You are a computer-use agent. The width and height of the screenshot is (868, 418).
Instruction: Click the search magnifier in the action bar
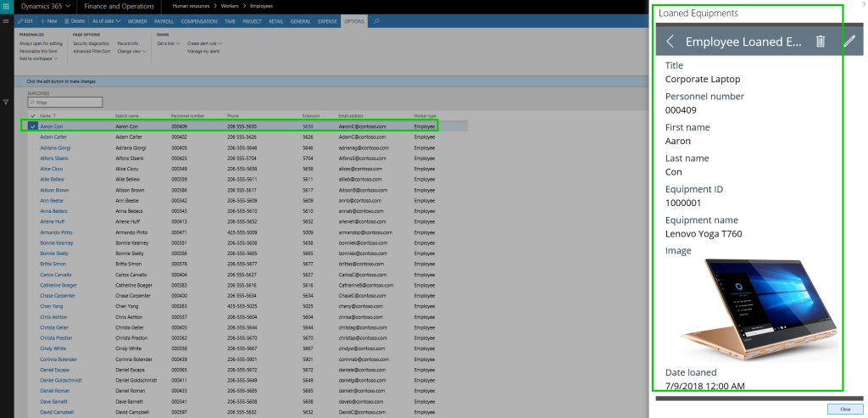click(x=376, y=20)
